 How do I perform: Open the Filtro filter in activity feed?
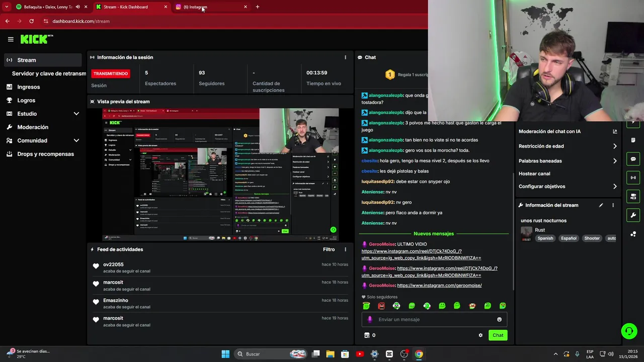click(x=329, y=249)
